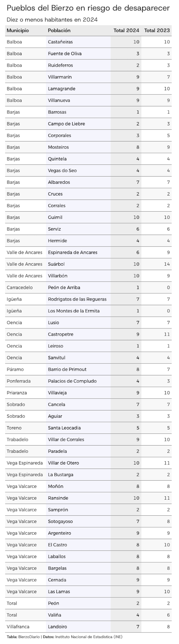Select the Landoiro row in Villafranca
Image resolution: width=179 pixels, height=644 pixels.
(x=89, y=627)
